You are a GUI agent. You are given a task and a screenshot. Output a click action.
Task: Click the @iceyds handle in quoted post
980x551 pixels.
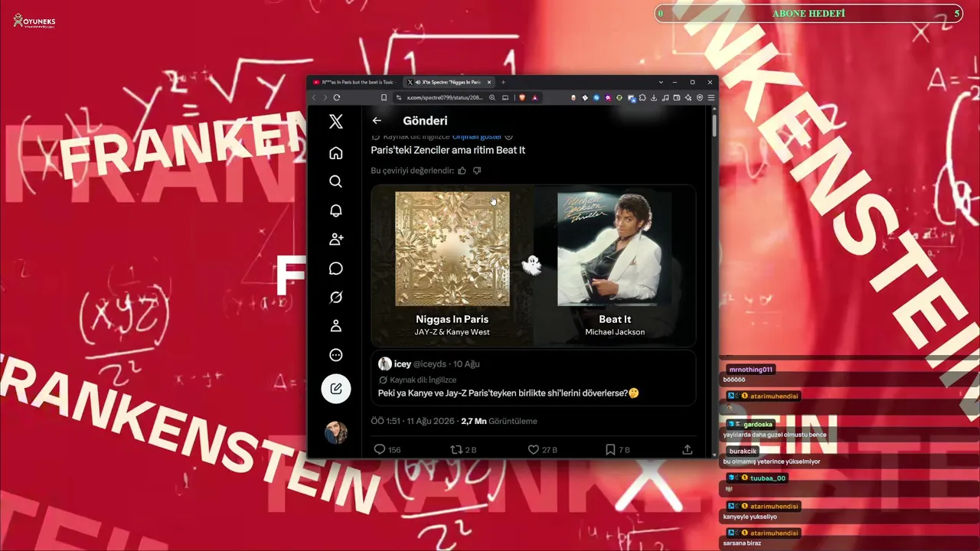[431, 364]
